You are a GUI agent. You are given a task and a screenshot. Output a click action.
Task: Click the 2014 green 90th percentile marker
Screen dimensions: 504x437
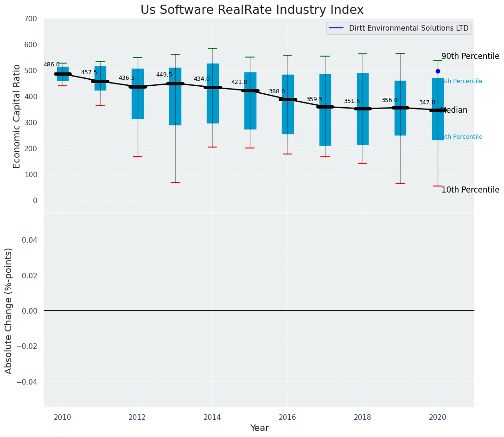coord(212,49)
